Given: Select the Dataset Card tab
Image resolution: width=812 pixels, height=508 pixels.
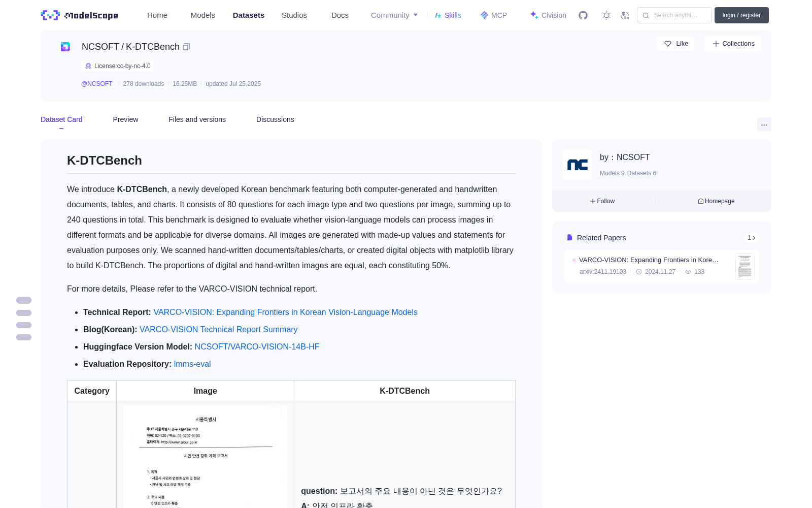Looking at the screenshot, I should (x=61, y=119).
